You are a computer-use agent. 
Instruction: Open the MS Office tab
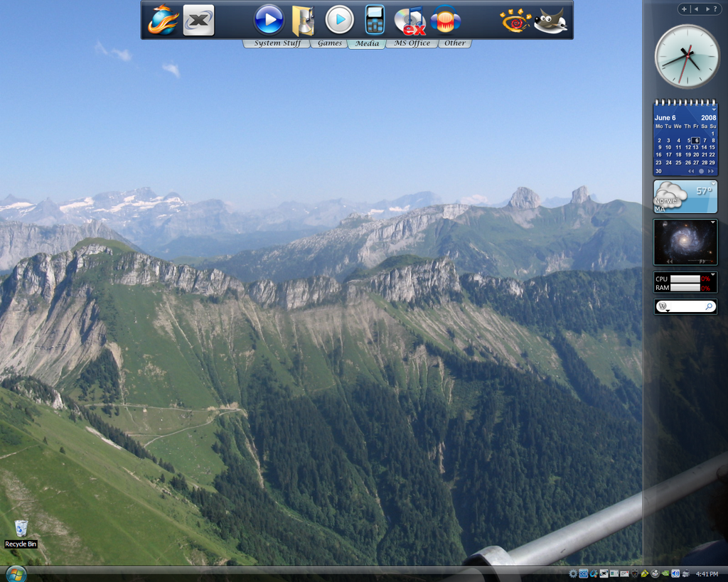pyautogui.click(x=412, y=43)
